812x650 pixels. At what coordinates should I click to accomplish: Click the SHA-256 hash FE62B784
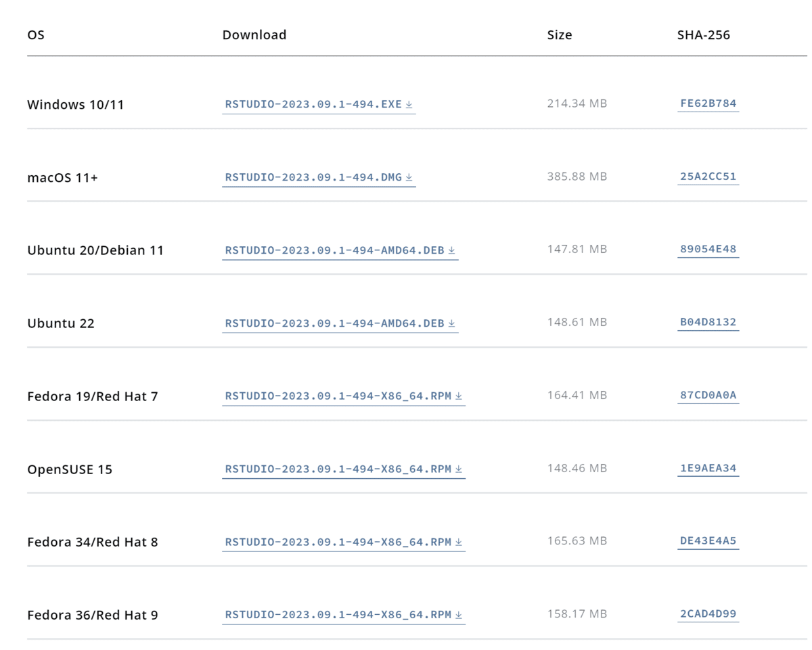point(708,104)
